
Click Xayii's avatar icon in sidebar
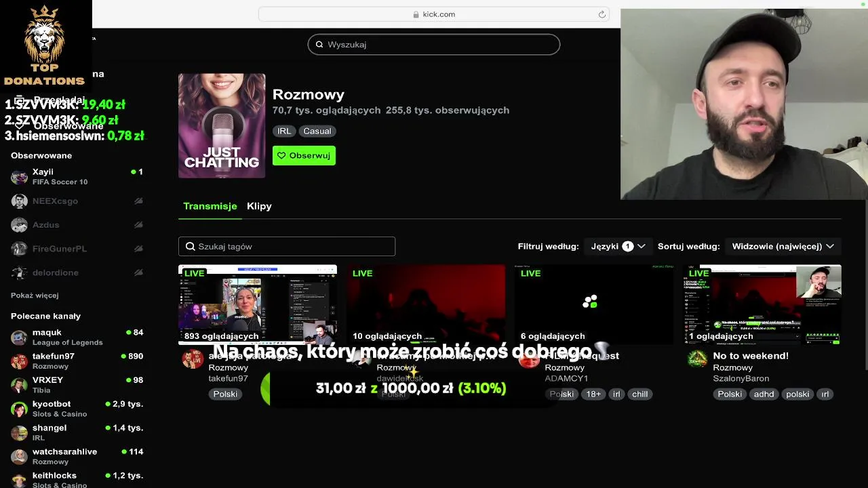point(19,178)
